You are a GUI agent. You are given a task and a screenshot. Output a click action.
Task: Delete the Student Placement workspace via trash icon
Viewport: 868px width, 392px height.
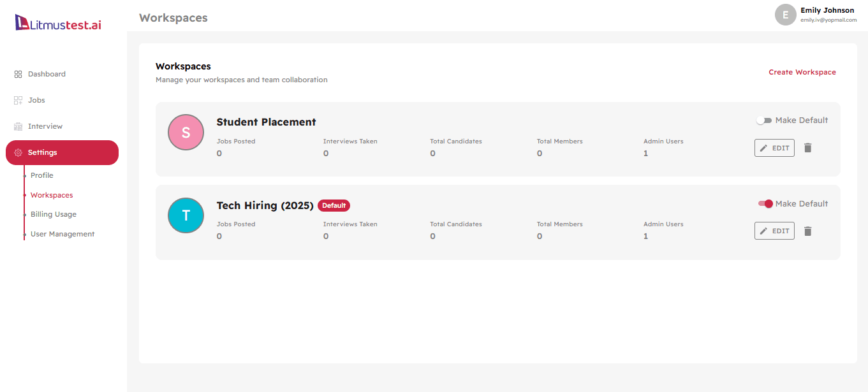pos(808,147)
